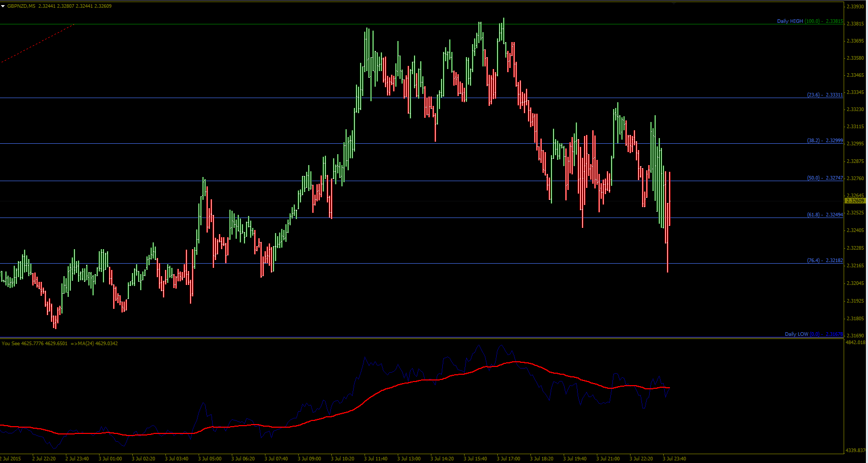Click the 3 Jul 05:00 time label

tap(209, 459)
